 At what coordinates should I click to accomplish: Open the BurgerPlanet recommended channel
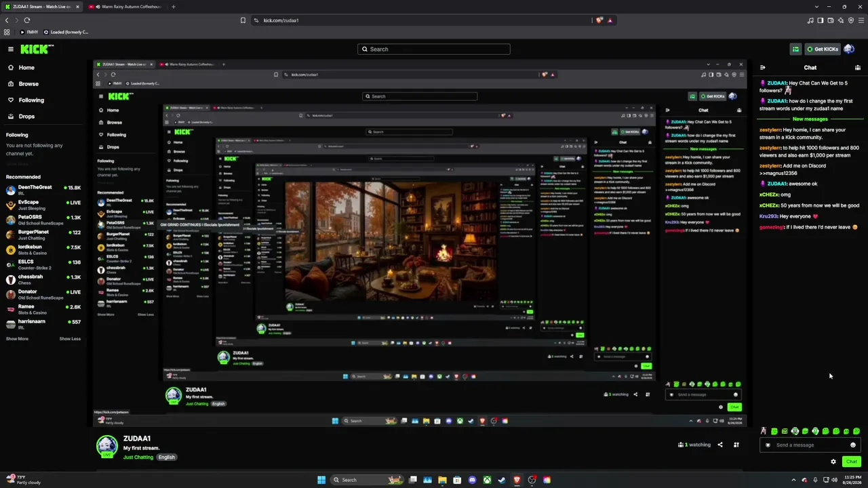coord(43,235)
